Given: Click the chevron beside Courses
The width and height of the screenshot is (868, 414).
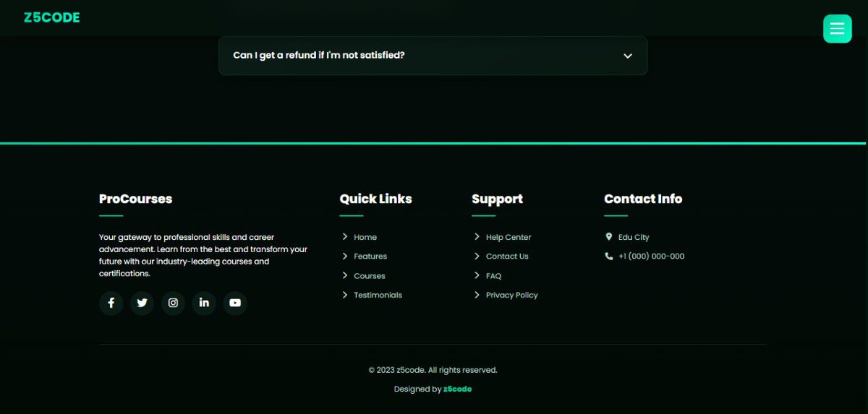Looking at the screenshot, I should pos(345,276).
